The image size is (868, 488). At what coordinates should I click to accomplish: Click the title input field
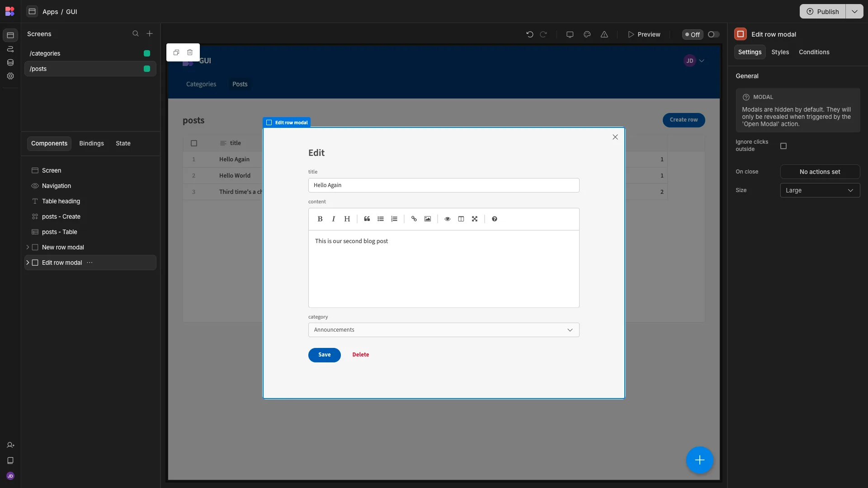pos(443,185)
